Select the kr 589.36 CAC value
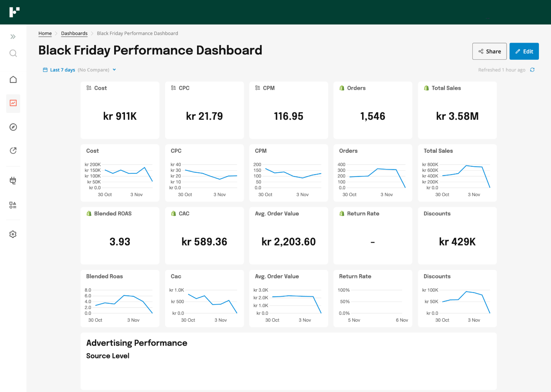The height and width of the screenshot is (392, 551). coord(204,242)
